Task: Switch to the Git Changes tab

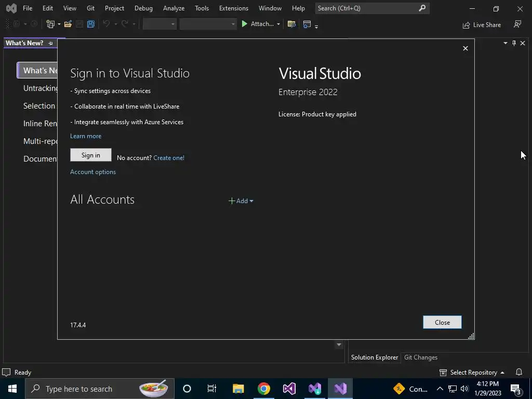Action: pyautogui.click(x=421, y=357)
